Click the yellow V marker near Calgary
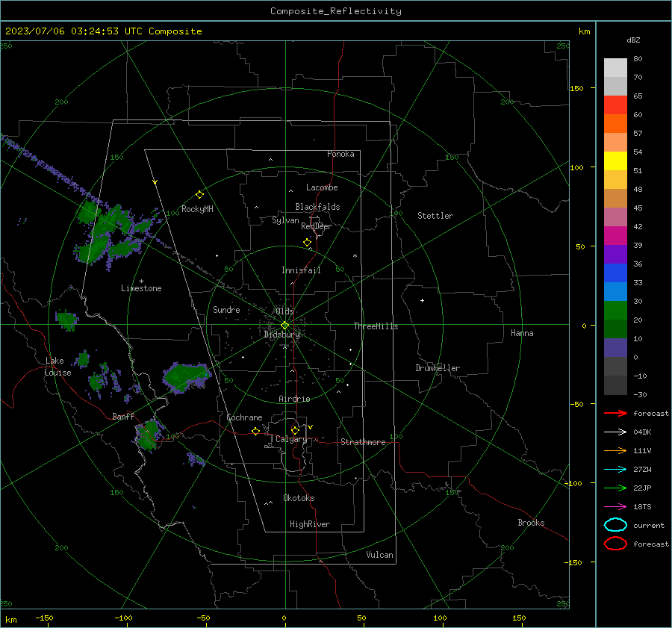 [311, 427]
